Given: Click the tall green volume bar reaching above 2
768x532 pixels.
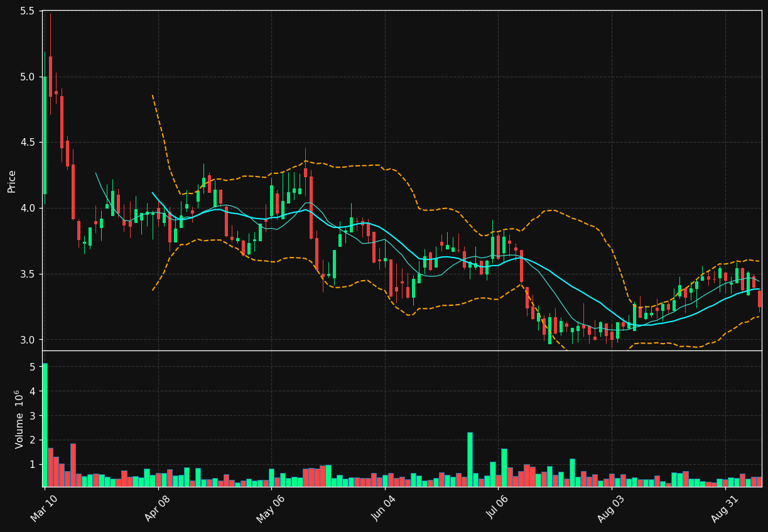Looking at the screenshot, I should (470, 460).
